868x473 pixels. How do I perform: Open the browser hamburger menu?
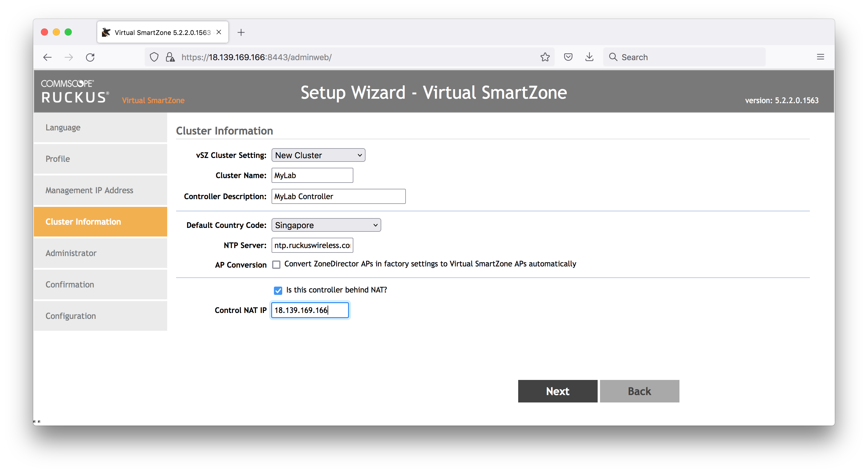821,57
